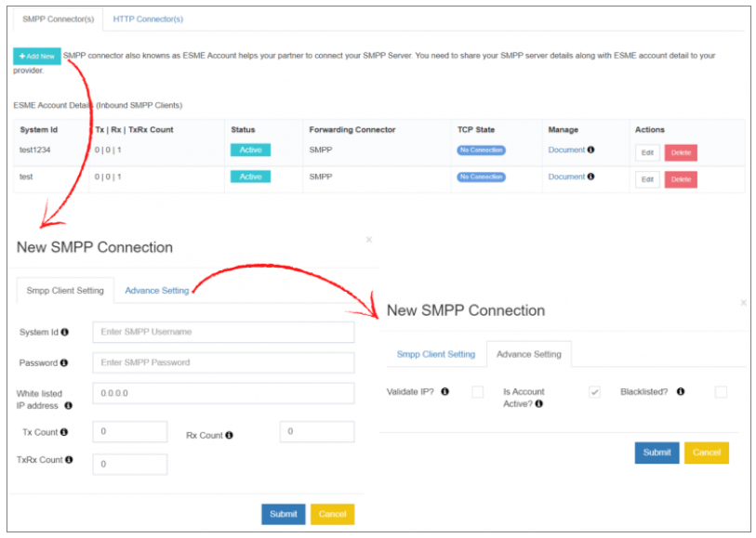Enable the Validate IP? checkbox
This screenshot has height=538, width=756.
[477, 390]
